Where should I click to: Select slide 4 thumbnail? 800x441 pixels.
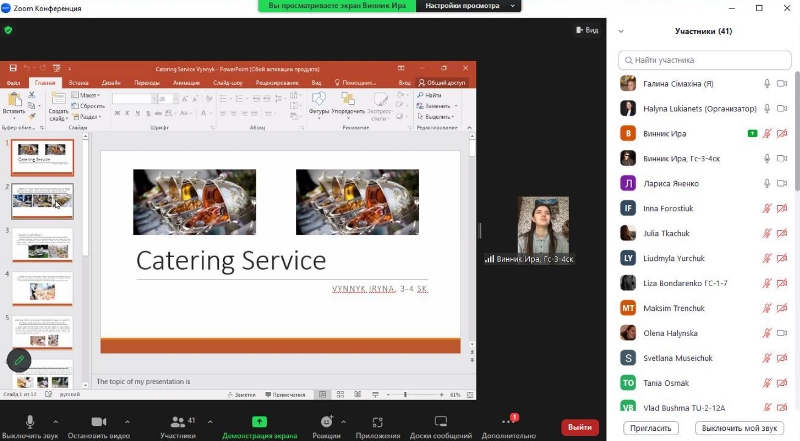tap(42, 289)
